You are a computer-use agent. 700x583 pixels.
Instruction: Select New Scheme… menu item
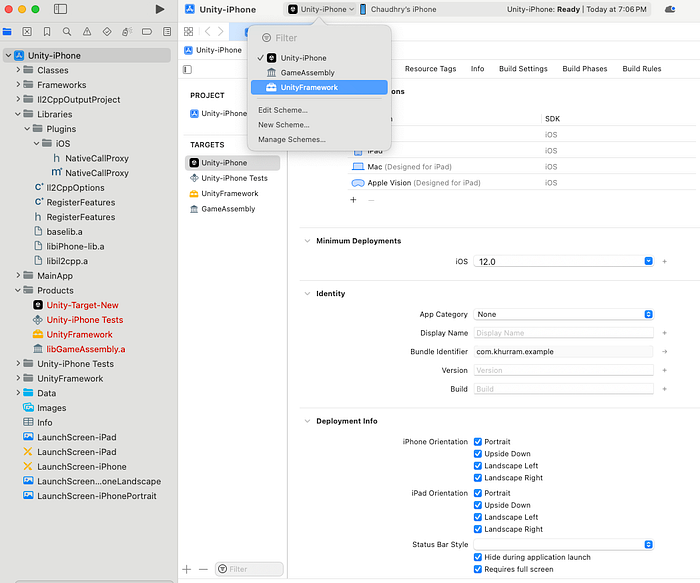coord(283,125)
